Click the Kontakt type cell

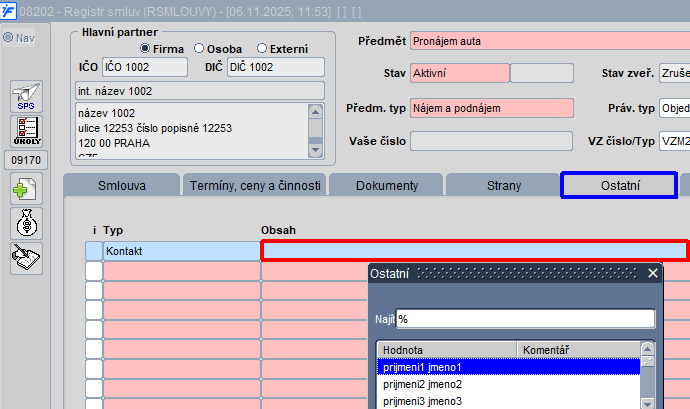coord(182,251)
